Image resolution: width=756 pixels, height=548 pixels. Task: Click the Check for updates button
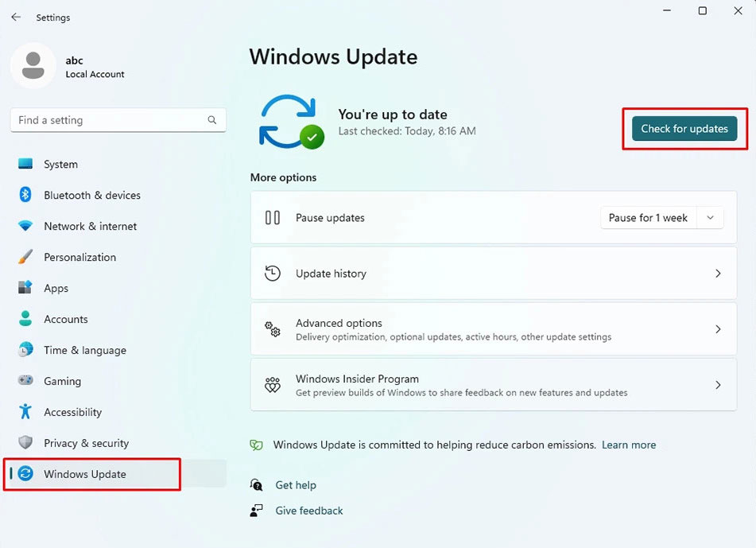coord(683,129)
